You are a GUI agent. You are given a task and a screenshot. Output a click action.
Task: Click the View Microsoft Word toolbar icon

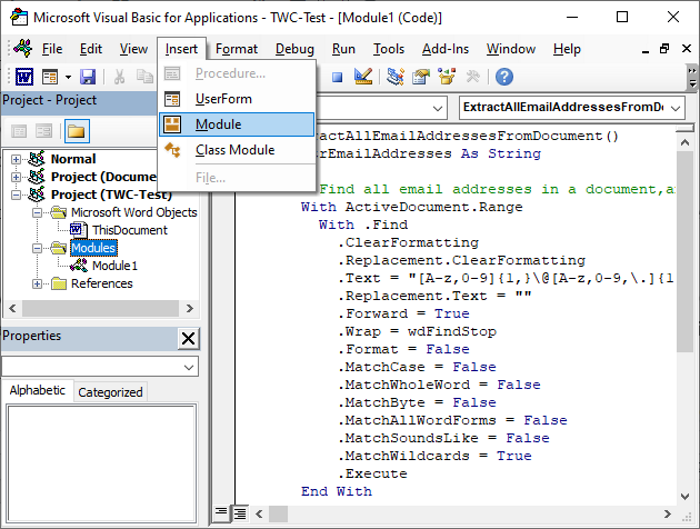click(24, 77)
